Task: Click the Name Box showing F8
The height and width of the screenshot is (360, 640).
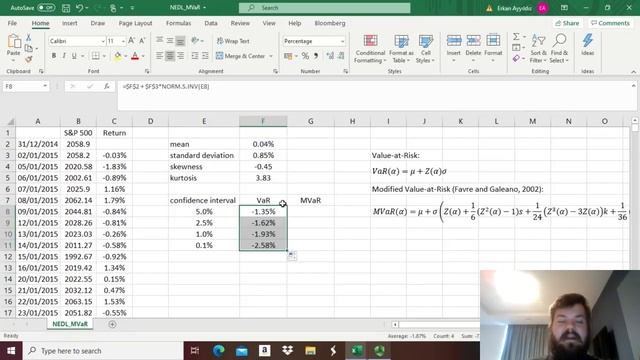Action: (x=26, y=87)
